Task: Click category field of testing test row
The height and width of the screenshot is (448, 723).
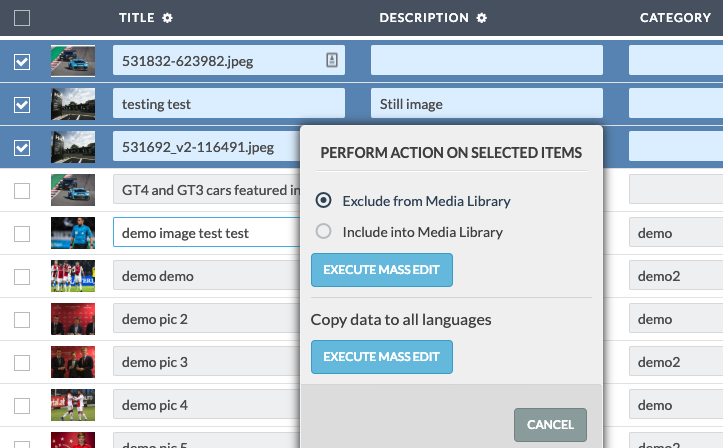Action: 676,103
